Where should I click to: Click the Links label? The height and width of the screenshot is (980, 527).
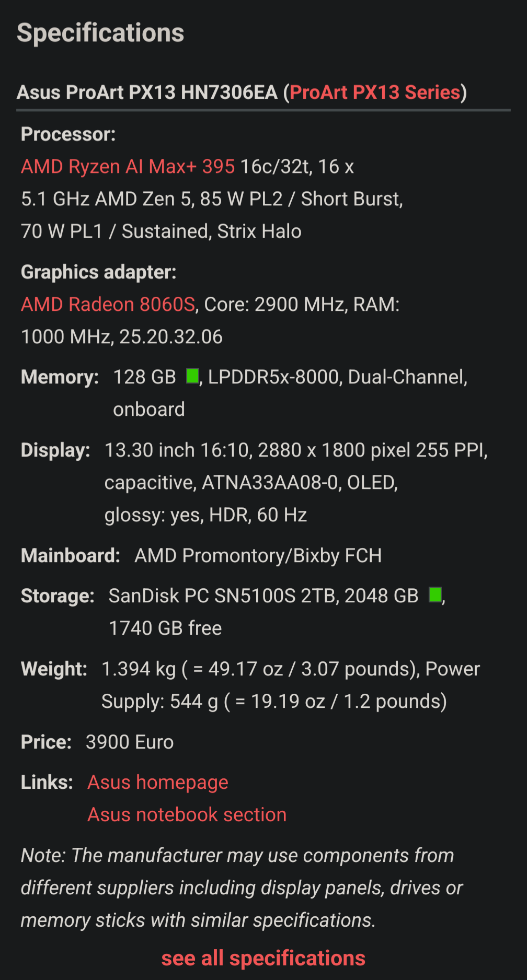pos(47,783)
